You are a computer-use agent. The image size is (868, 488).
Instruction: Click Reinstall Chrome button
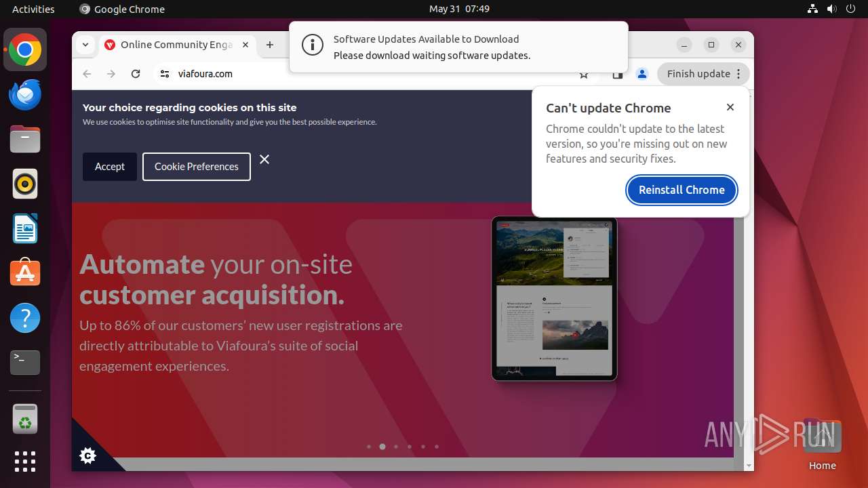[682, 190]
